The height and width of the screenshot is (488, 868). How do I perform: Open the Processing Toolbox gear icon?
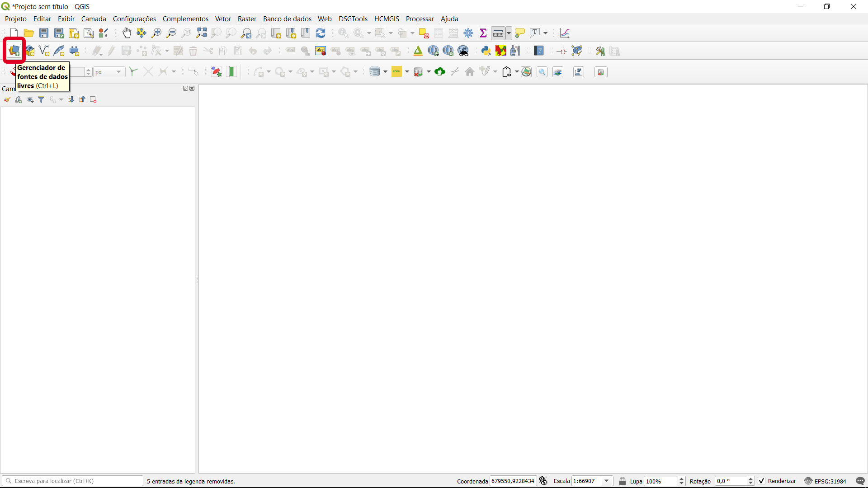pyautogui.click(x=468, y=33)
